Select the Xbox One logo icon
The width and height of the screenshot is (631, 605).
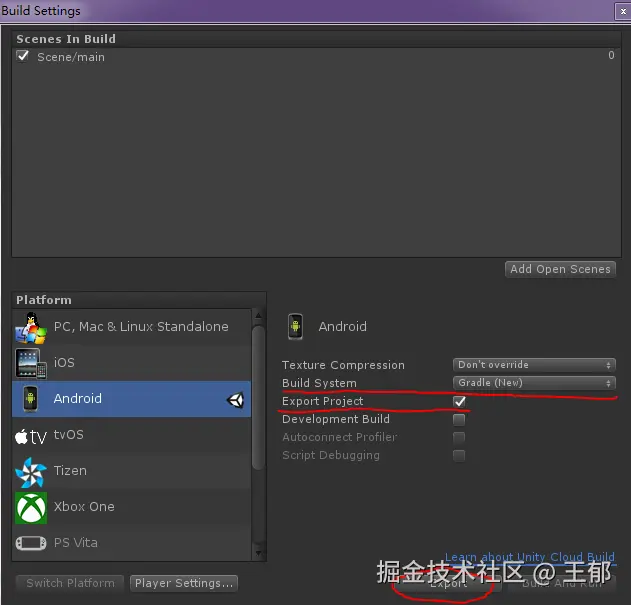tap(31, 508)
